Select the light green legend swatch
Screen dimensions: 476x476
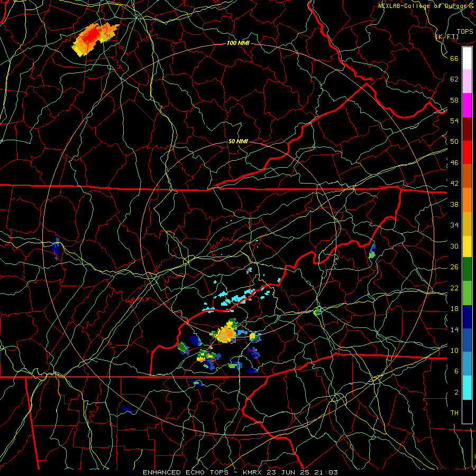467,293
